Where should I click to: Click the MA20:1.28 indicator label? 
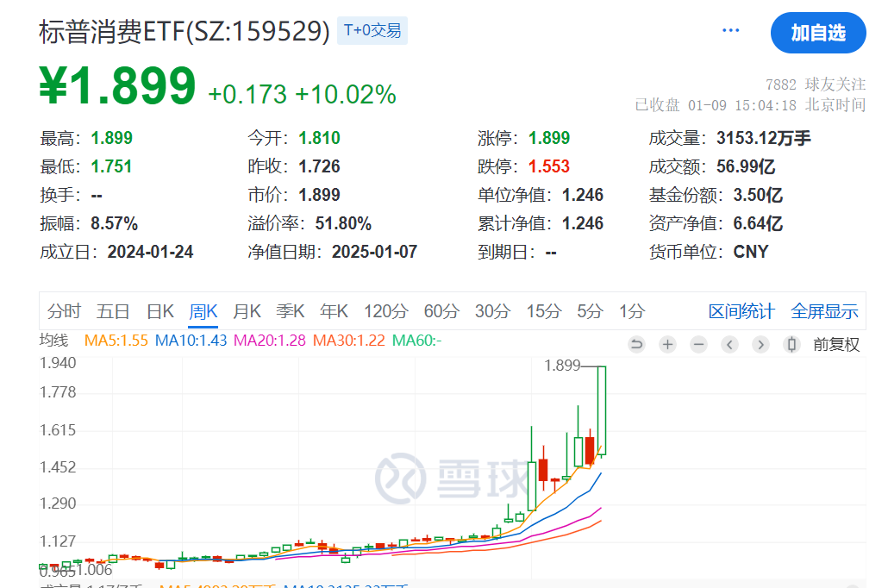coord(270,341)
